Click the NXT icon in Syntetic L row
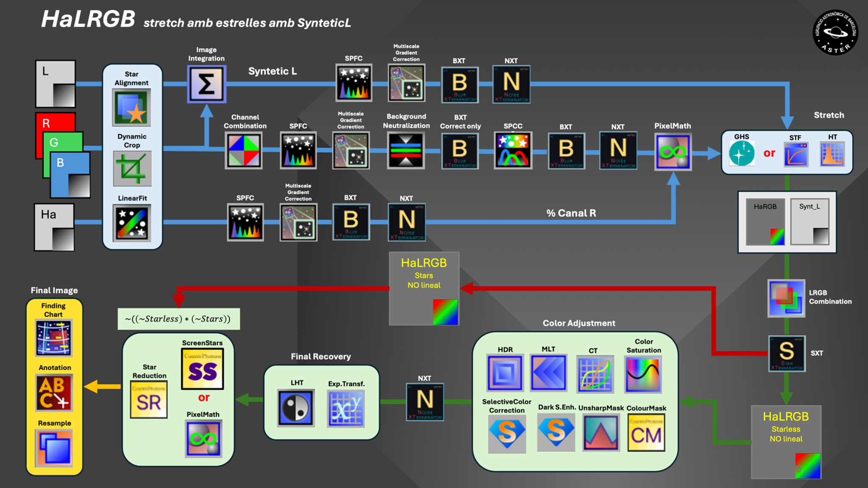The width and height of the screenshot is (868, 488). point(512,84)
